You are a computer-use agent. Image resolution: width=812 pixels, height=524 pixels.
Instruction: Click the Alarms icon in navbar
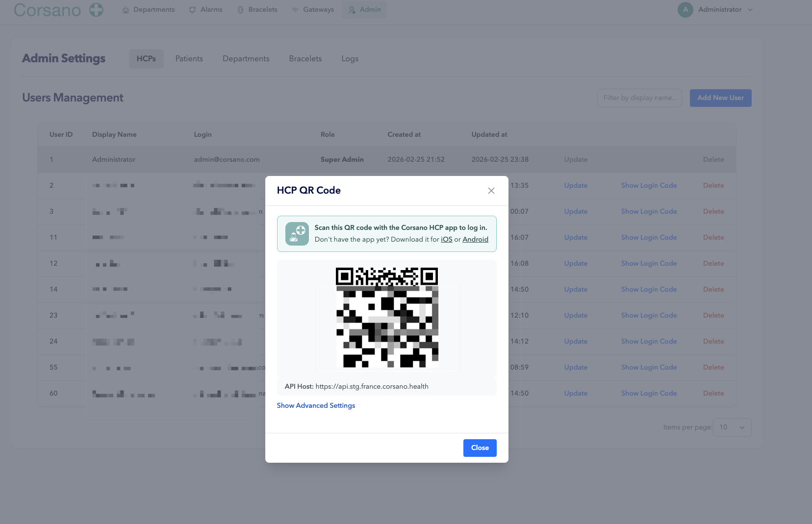[x=192, y=10]
